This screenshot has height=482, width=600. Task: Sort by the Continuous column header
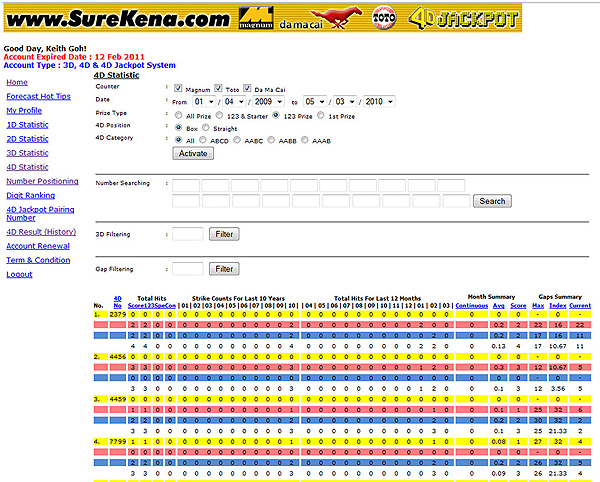pos(472,306)
